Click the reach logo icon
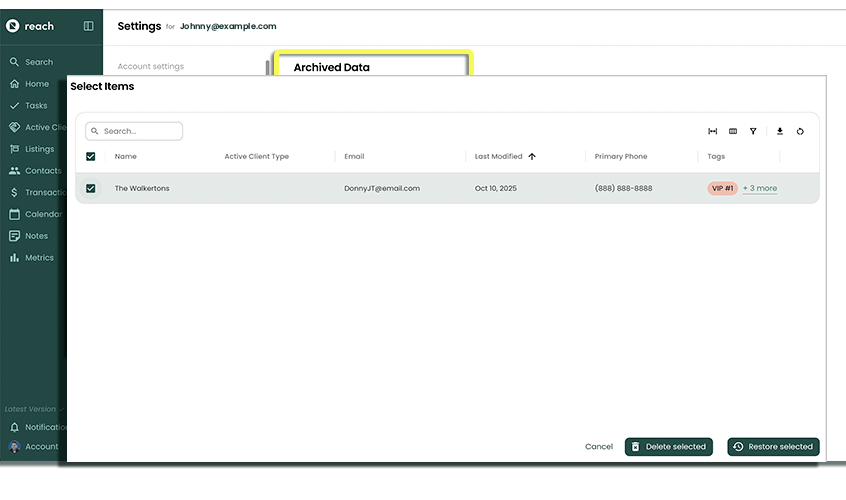846x500 pixels. tap(13, 26)
